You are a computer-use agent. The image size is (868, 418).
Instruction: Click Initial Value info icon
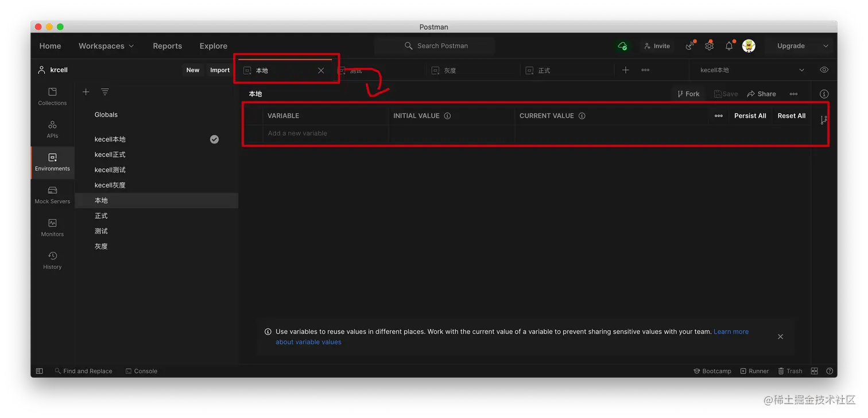[x=447, y=116]
